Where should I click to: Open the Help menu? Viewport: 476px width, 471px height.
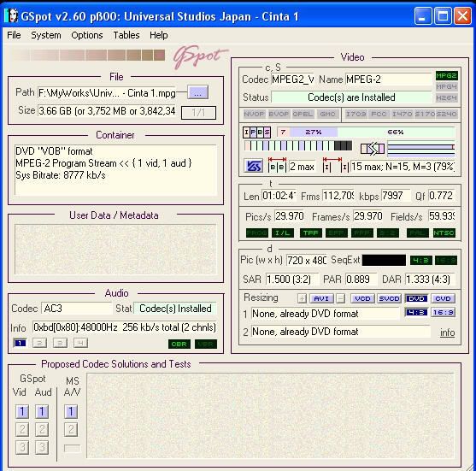[x=158, y=35]
